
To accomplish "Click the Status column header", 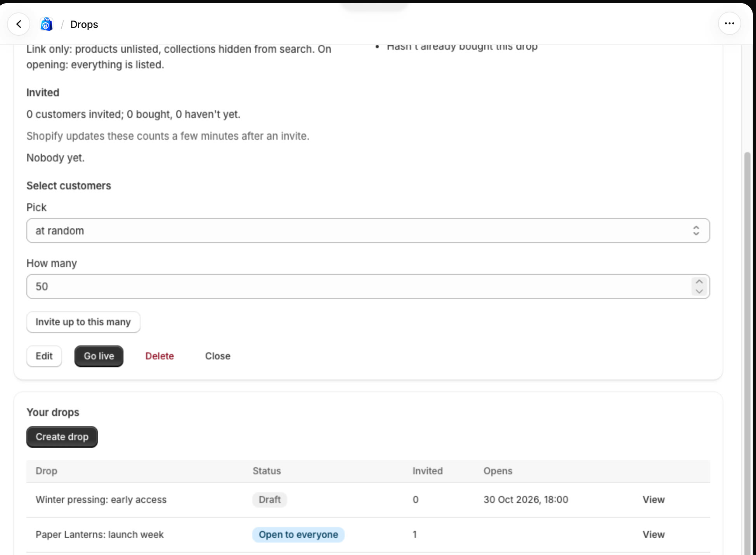I will pos(267,471).
